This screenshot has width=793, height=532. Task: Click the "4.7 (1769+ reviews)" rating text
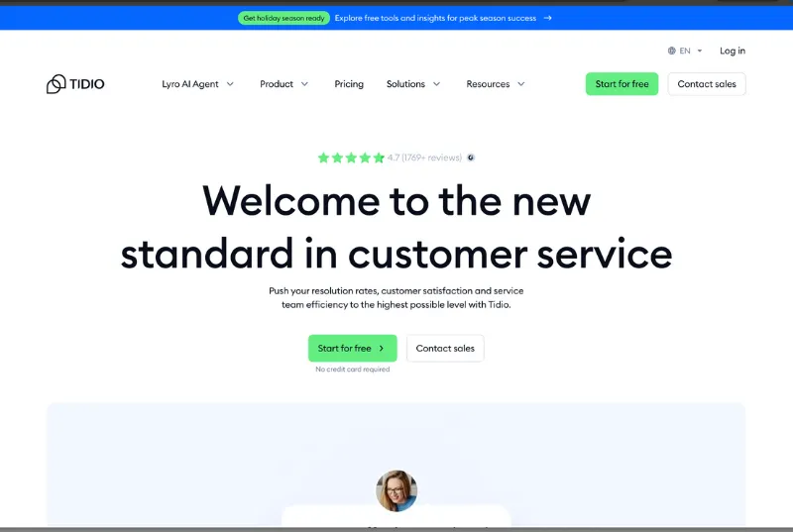[x=424, y=158]
